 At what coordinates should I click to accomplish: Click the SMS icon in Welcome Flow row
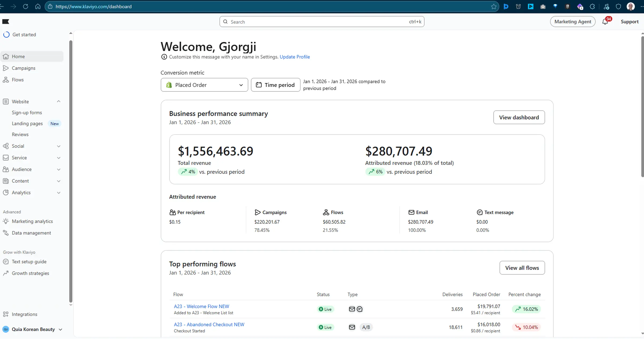click(x=360, y=309)
